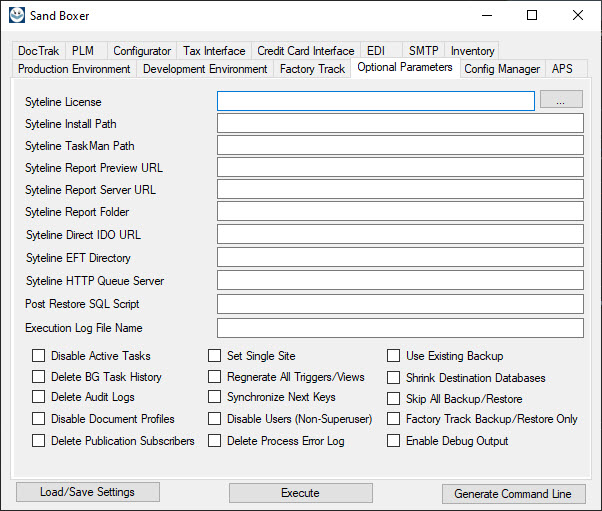The image size is (602, 511).
Task: Toggle Use Existing Backup checkbox
Action: click(394, 356)
